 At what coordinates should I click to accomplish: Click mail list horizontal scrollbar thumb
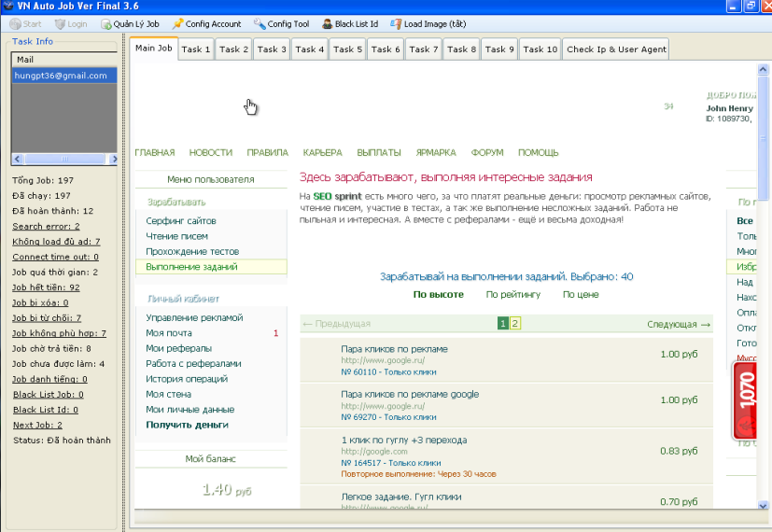click(x=65, y=159)
